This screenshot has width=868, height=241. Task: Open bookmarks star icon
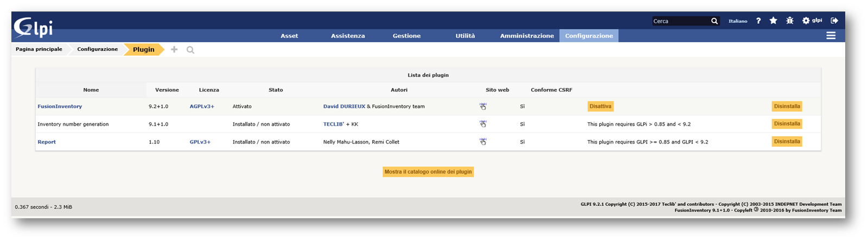pos(773,21)
